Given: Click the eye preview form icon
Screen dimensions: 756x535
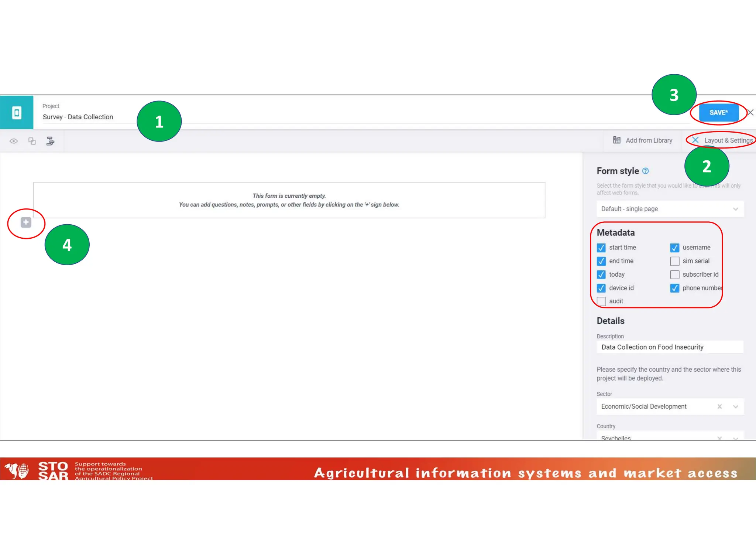Looking at the screenshot, I should point(14,141).
